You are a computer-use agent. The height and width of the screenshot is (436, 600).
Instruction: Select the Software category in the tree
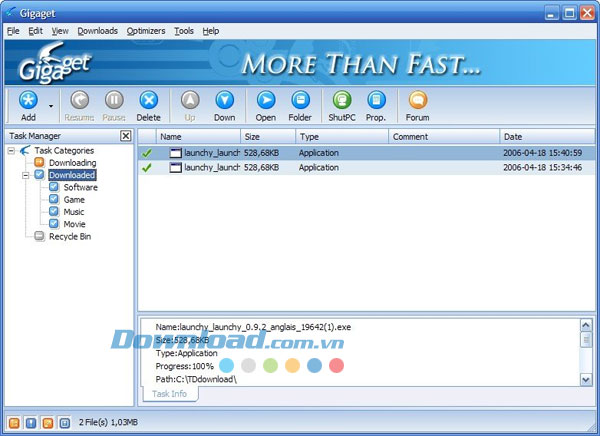[80, 187]
